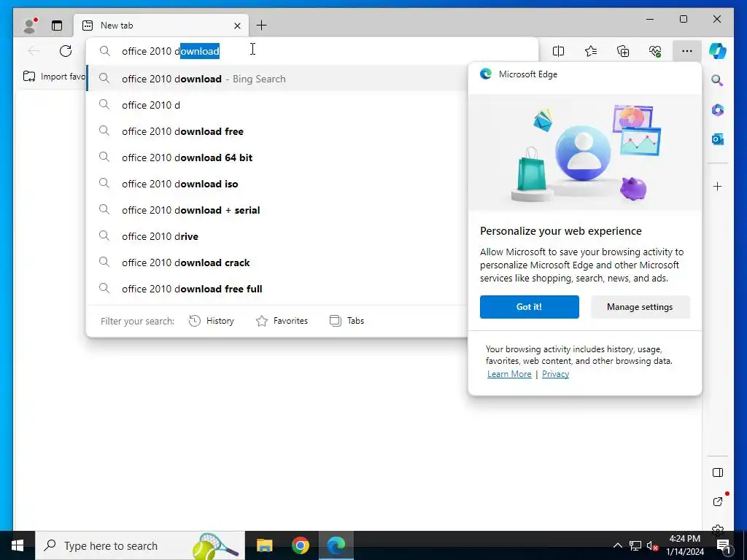This screenshot has height=560, width=747.
Task: Click the muted volume tray icon
Action: (x=653, y=545)
